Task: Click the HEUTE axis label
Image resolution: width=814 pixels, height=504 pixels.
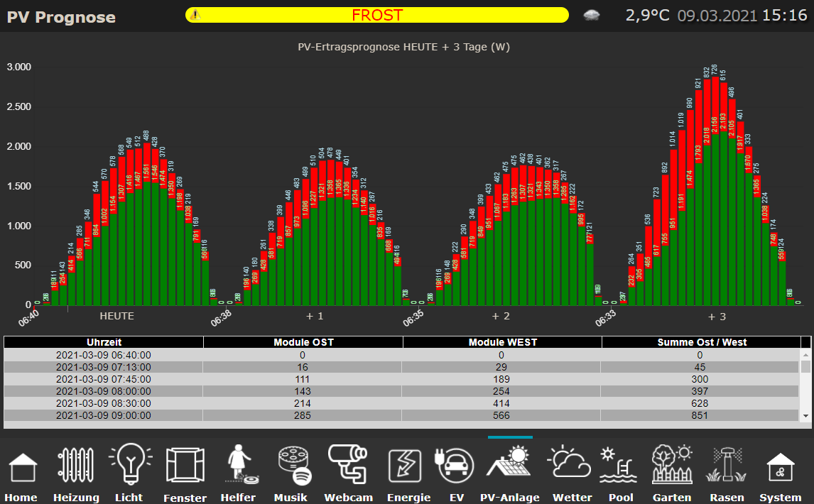Action: click(x=116, y=316)
